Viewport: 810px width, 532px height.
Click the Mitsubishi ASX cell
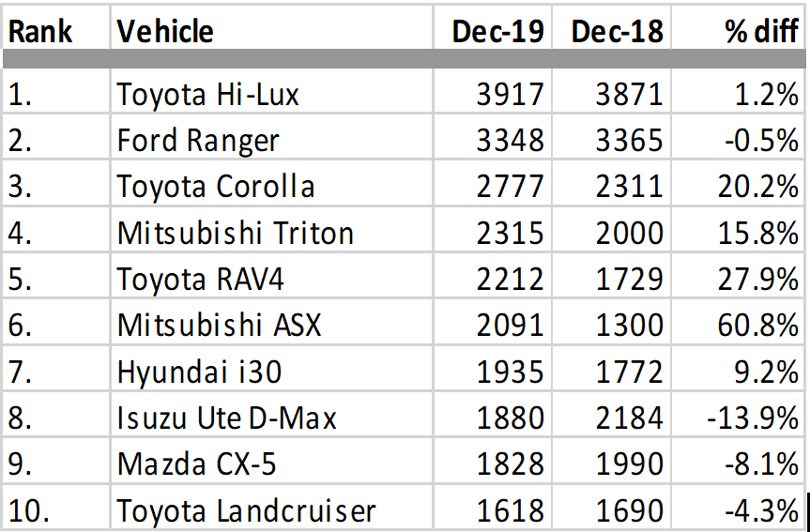[x=219, y=325]
